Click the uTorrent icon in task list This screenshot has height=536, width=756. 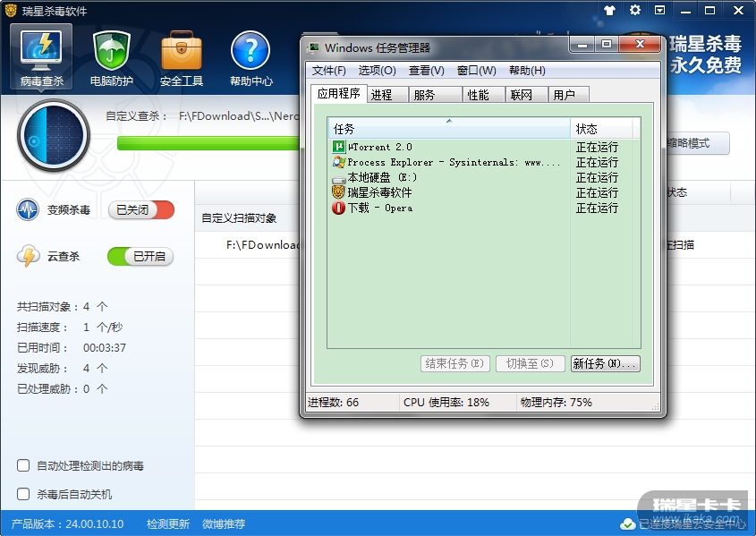[338, 147]
